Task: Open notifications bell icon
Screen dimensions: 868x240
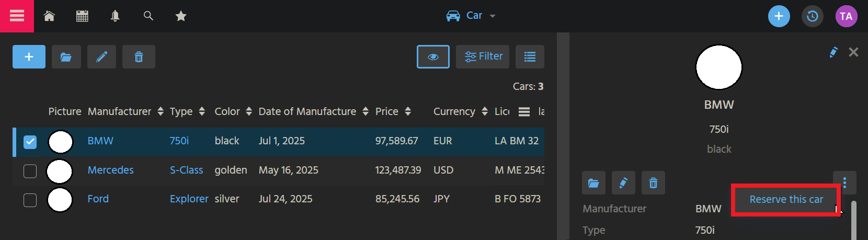Action: pos(115,16)
